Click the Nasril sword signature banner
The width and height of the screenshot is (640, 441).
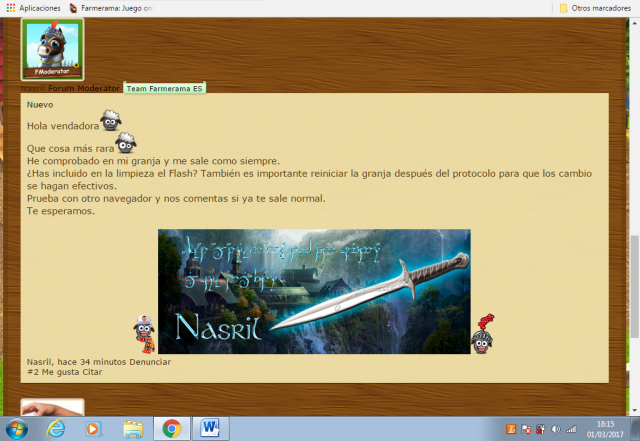click(x=314, y=291)
